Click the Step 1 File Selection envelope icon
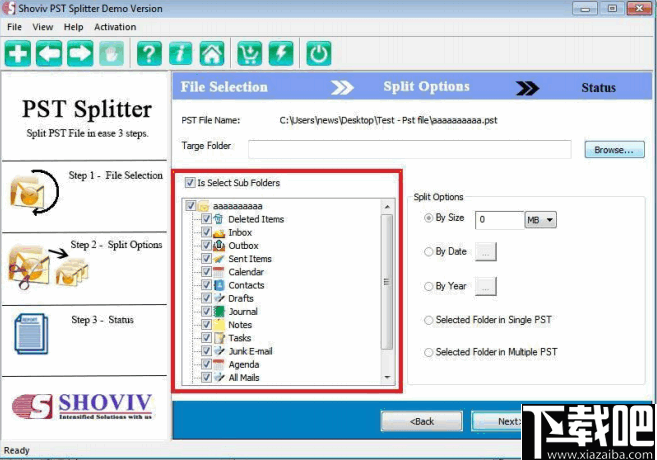 [x=34, y=193]
